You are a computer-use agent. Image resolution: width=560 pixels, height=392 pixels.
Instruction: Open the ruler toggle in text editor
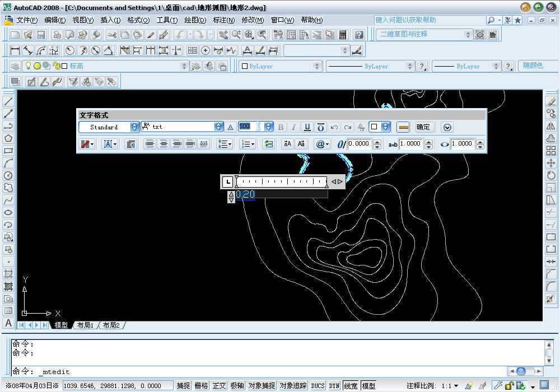point(402,127)
